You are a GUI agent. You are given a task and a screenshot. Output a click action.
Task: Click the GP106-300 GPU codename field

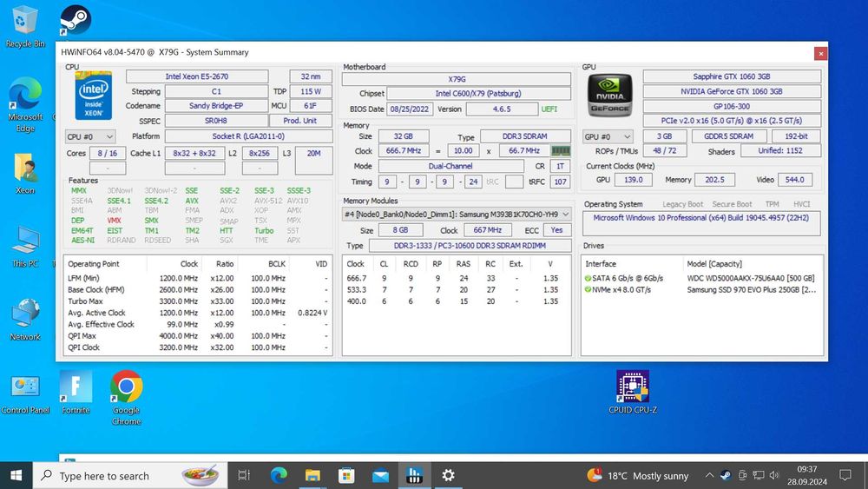(732, 106)
